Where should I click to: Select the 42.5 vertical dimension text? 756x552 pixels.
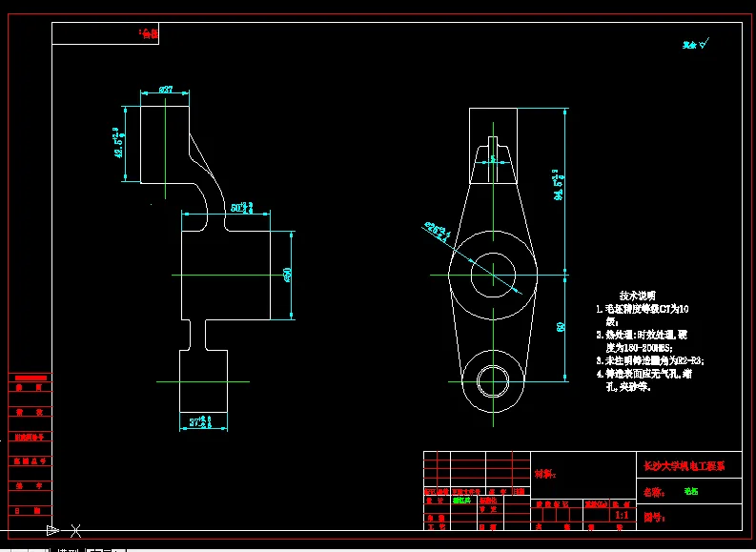(118, 143)
